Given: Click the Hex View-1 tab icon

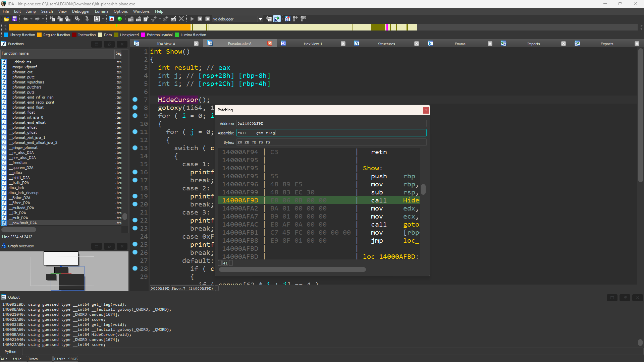Looking at the screenshot, I should tap(283, 44).
